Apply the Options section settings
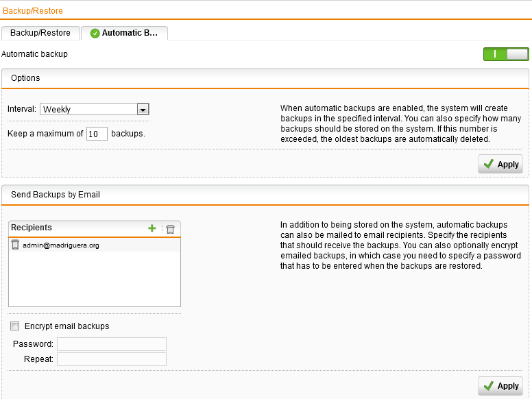 click(500, 165)
